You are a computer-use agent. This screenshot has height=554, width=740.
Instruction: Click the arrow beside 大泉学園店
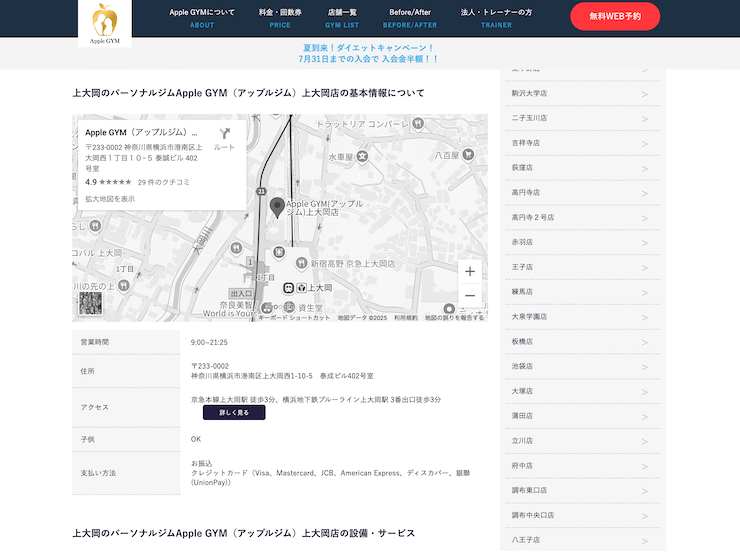pyautogui.click(x=645, y=318)
